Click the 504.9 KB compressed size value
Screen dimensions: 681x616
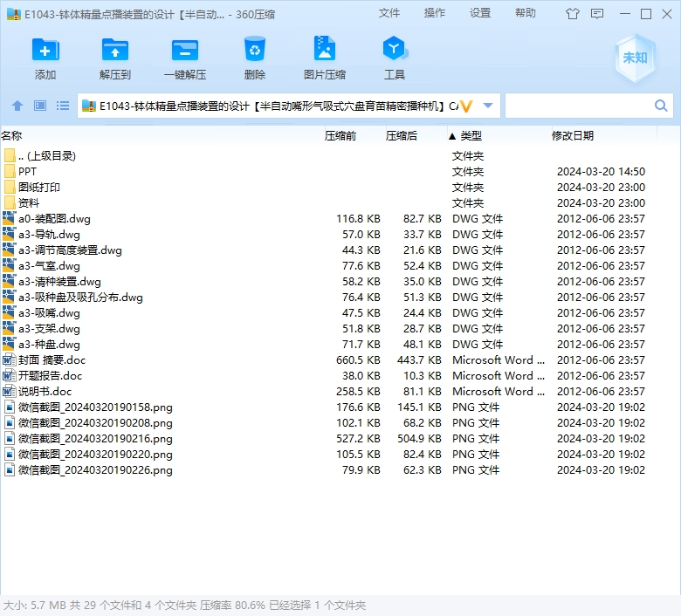tap(419, 439)
